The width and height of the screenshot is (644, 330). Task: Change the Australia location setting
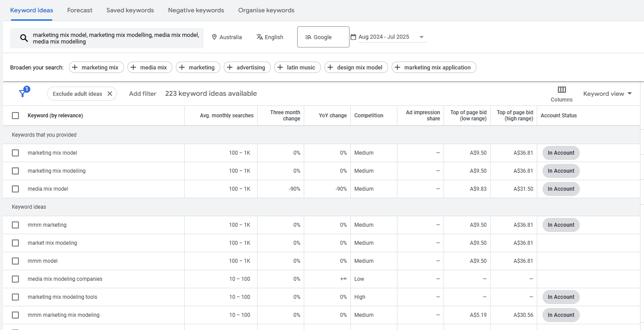tap(227, 37)
